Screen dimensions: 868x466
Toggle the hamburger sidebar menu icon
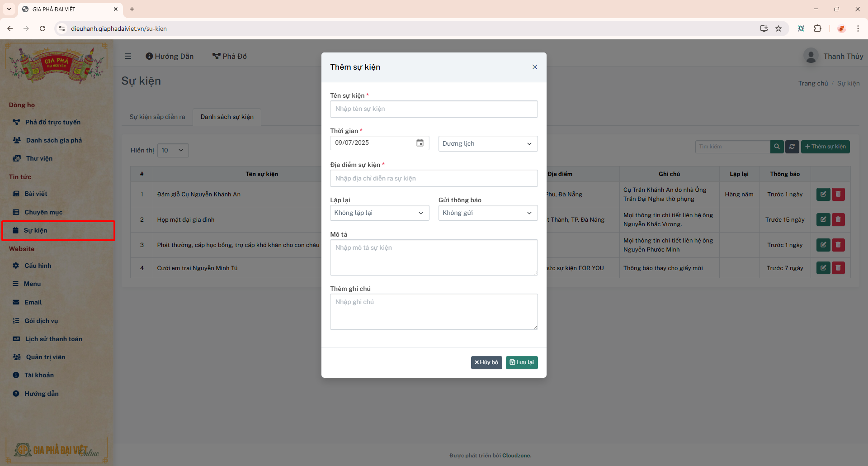point(128,56)
